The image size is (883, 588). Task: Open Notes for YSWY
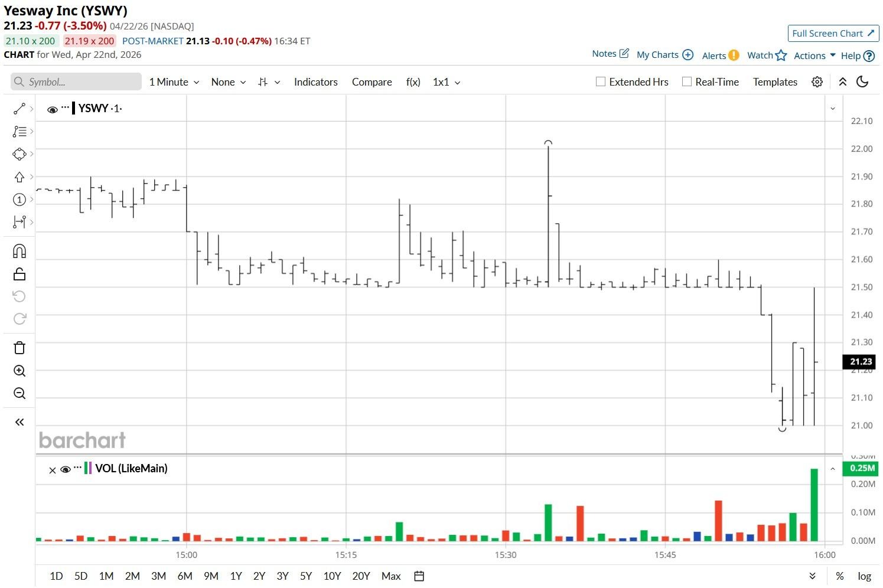coord(611,54)
